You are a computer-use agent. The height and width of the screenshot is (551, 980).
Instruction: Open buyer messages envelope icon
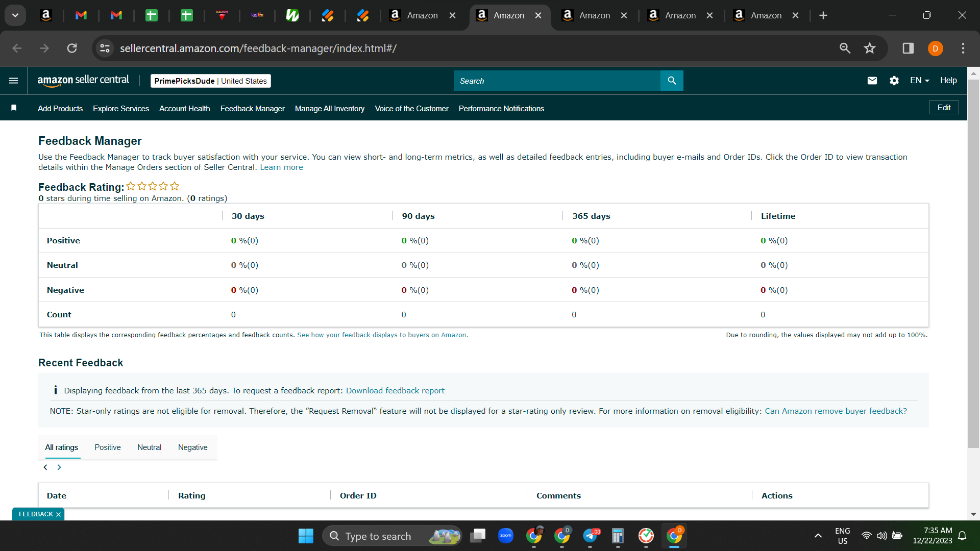coord(872,81)
